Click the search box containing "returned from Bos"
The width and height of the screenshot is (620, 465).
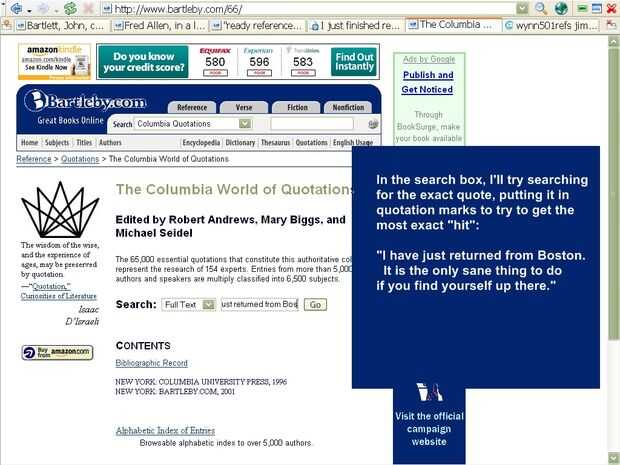click(x=259, y=304)
